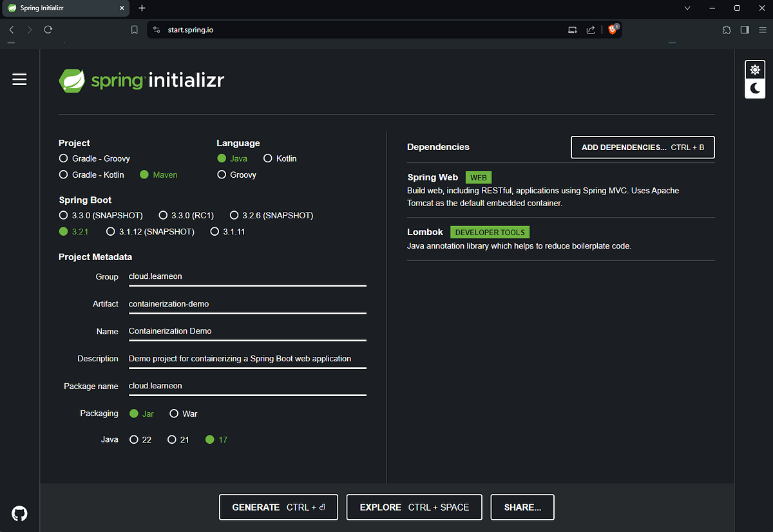Switch to dark theme moon icon
This screenshot has height=532, width=773.
pos(755,89)
